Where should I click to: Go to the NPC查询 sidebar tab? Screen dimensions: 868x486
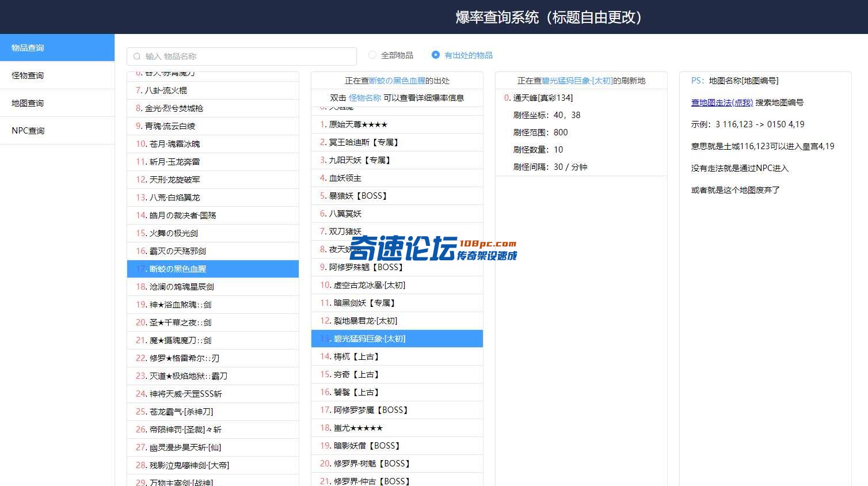pos(57,131)
